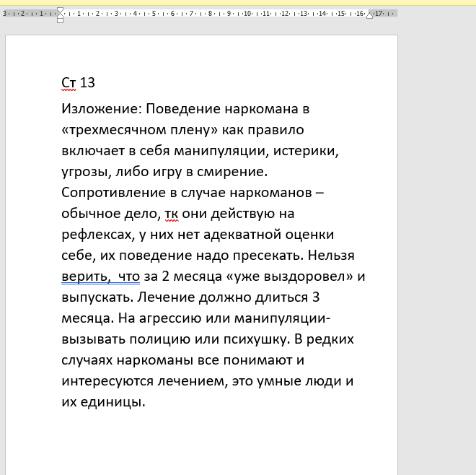Viewport: 476px width, 475px height.
Task: Click the ruler at the 5 cm mark
Action: (x=154, y=13)
